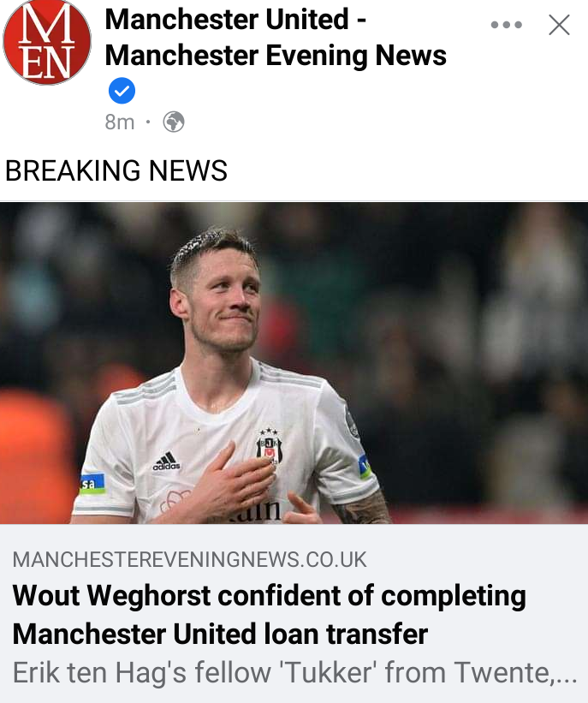Image resolution: width=588 pixels, height=703 pixels.
Task: Click the Erik ten Hag article description
Action: (294, 672)
